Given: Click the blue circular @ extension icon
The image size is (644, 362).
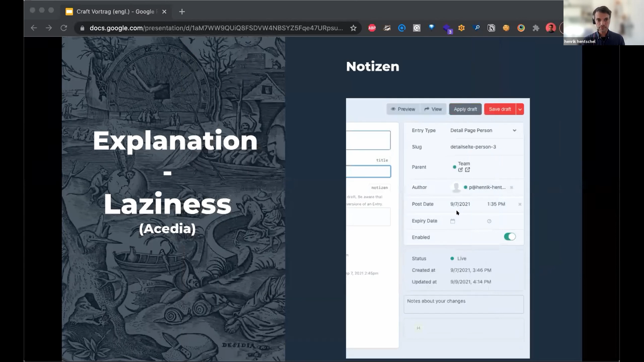Looking at the screenshot, I should [402, 28].
